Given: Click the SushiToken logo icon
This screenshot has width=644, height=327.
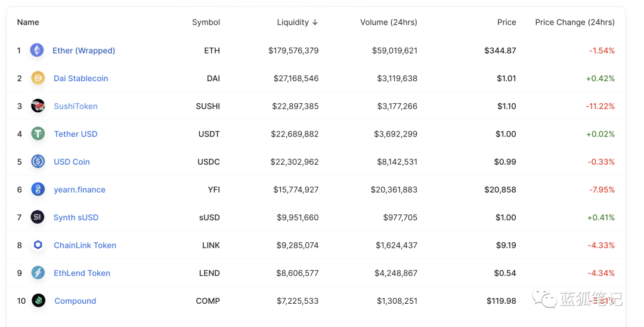Looking at the screenshot, I should [38, 106].
